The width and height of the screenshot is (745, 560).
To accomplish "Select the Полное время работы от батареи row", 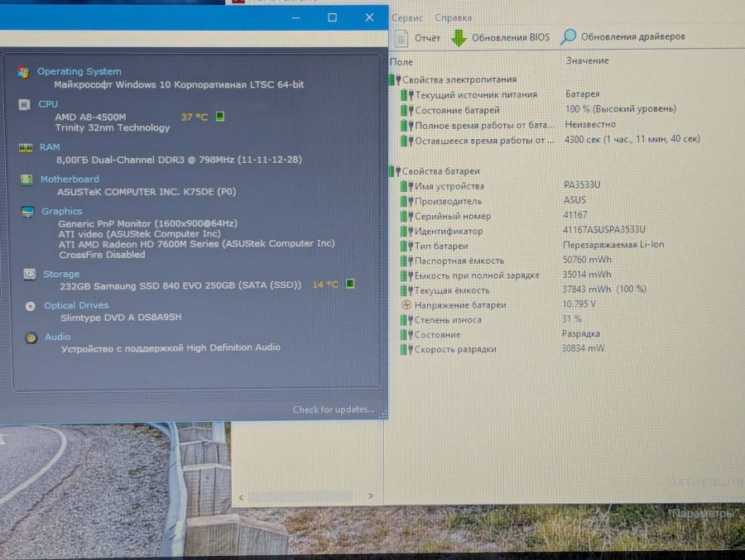I will click(508, 125).
